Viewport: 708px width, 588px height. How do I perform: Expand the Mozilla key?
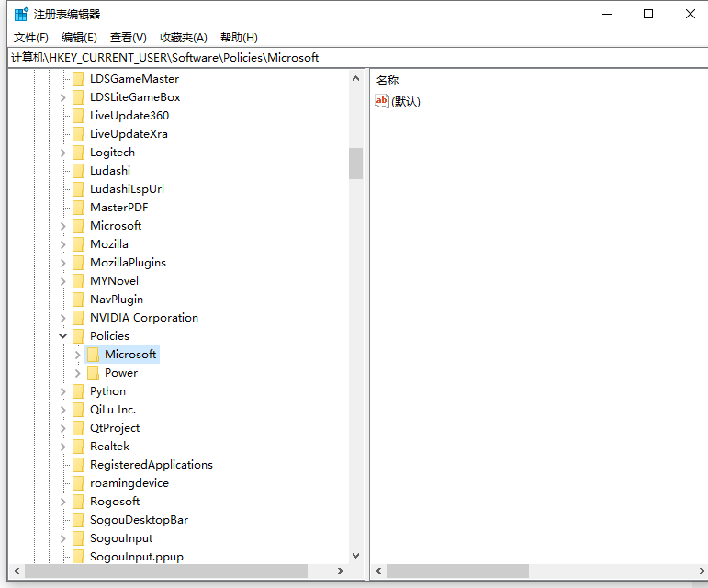tap(63, 244)
